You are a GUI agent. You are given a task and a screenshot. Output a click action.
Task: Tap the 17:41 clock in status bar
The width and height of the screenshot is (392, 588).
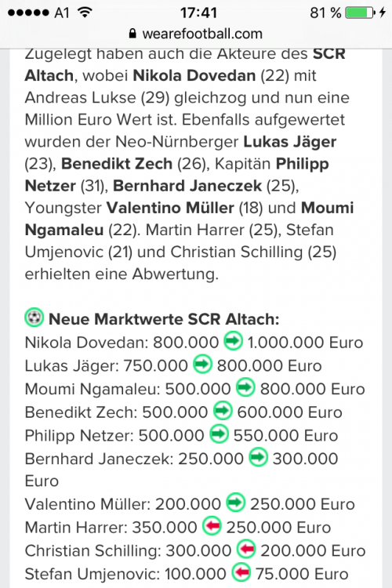point(198,13)
